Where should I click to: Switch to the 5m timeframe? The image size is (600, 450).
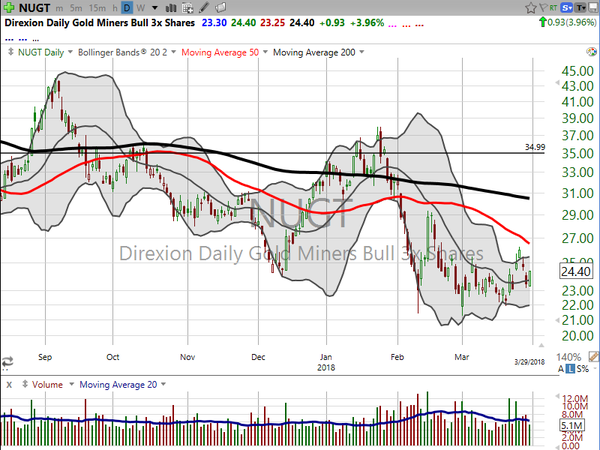point(76,8)
